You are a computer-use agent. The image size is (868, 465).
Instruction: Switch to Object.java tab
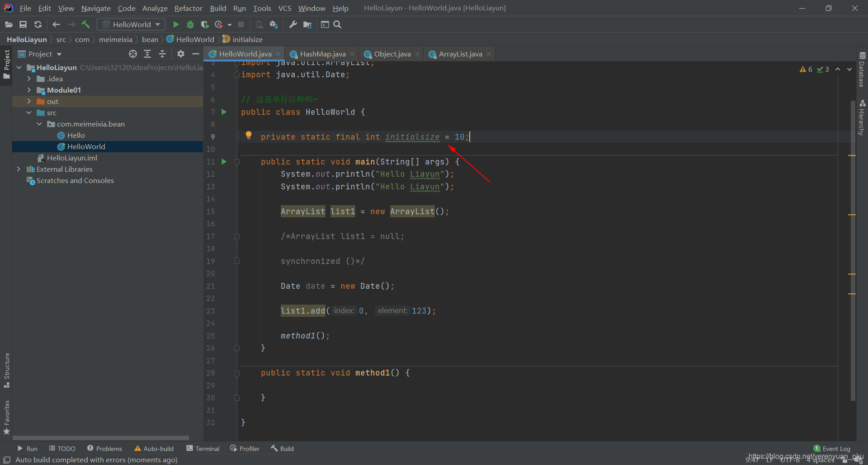click(392, 54)
